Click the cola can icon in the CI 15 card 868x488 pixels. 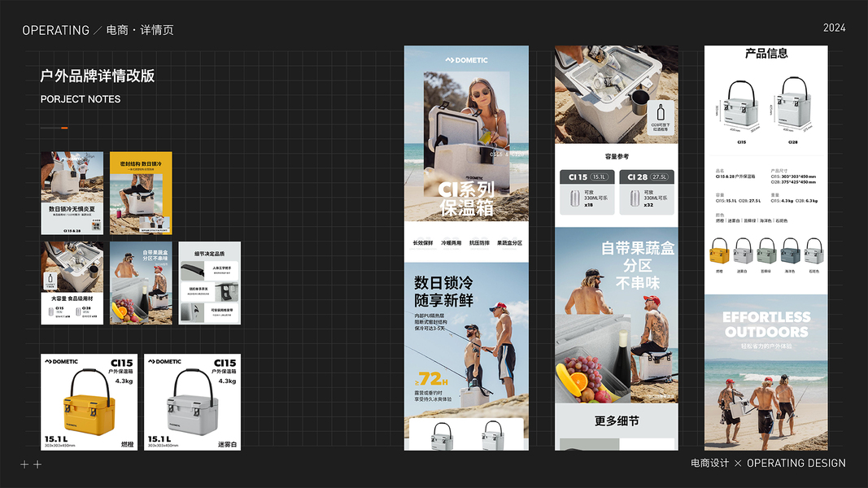(574, 198)
